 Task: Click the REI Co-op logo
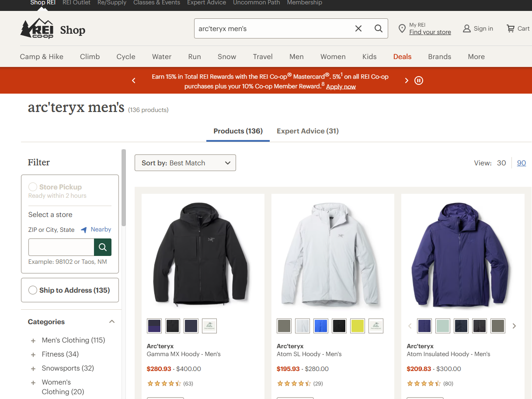[x=37, y=29]
